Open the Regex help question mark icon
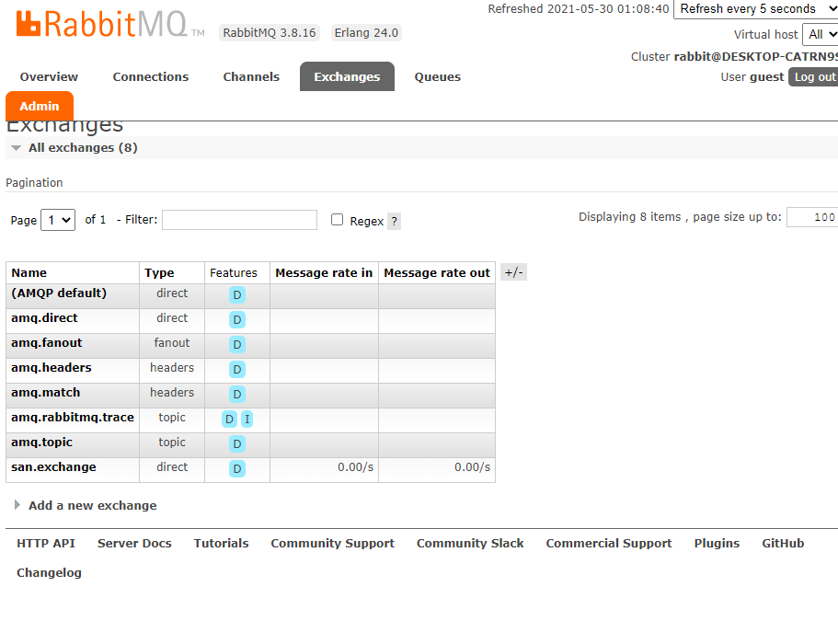838x644 pixels. [395, 221]
